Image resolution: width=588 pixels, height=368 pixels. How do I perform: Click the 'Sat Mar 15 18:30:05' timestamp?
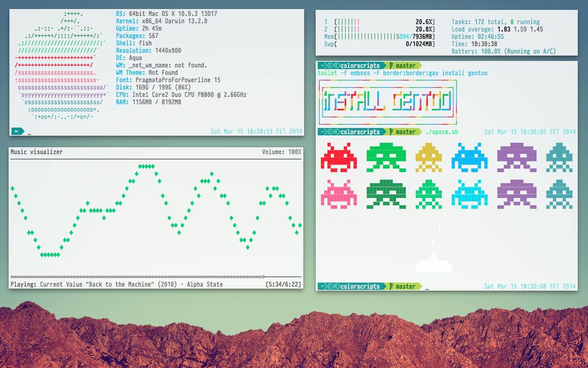[x=530, y=132]
